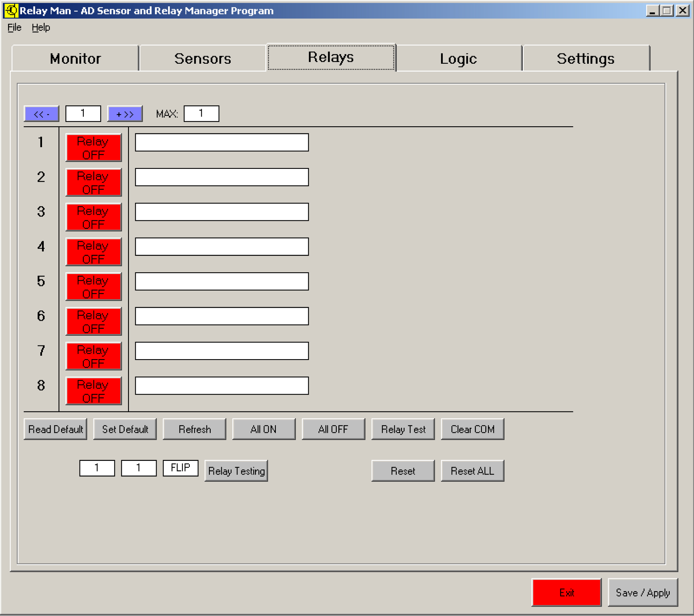Click the FLIP mode field
The image size is (694, 616).
point(180,468)
